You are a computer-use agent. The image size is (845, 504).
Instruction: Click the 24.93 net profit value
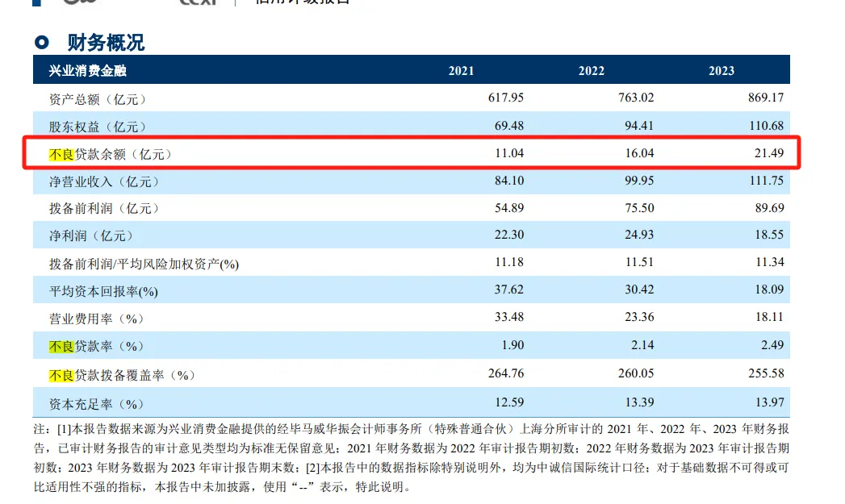coord(639,235)
